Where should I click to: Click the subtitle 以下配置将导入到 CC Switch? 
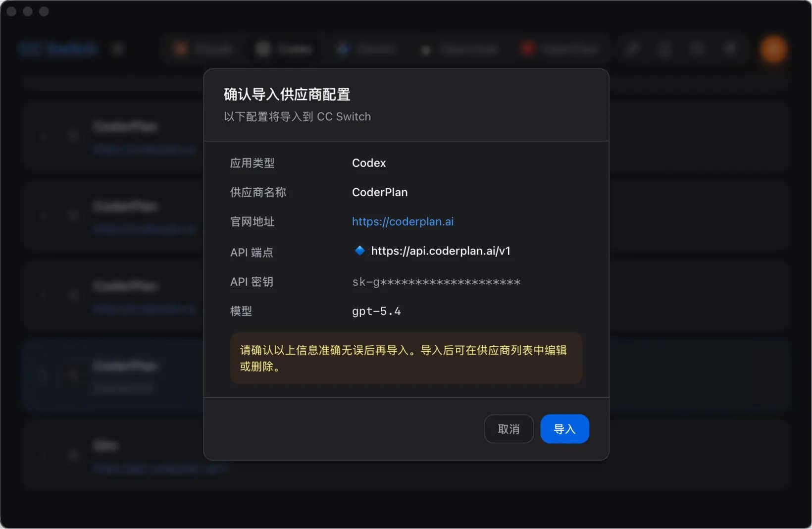click(297, 116)
